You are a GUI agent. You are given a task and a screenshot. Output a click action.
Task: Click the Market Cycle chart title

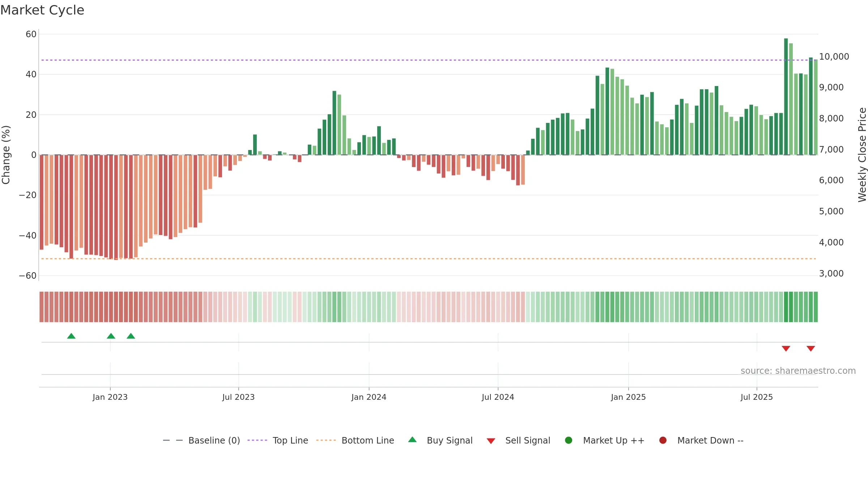point(42,10)
